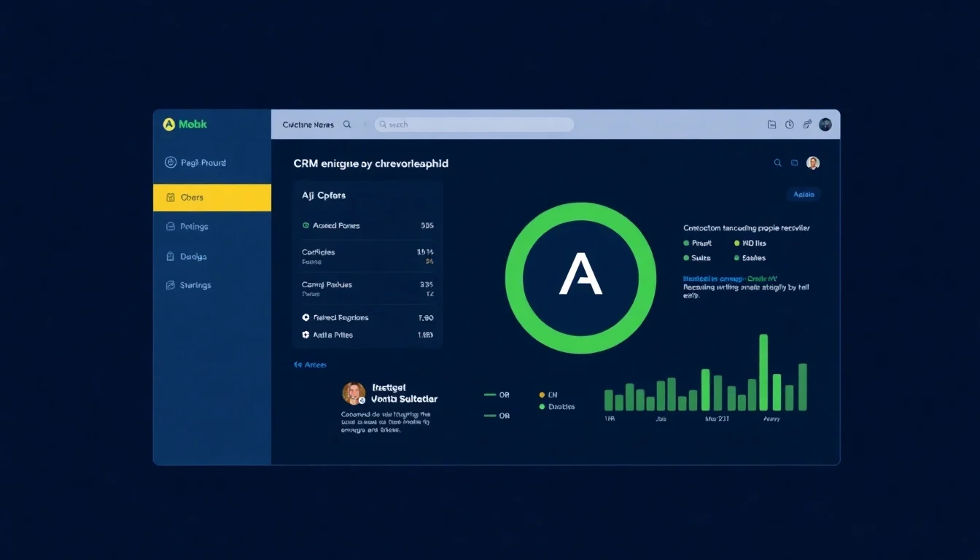This screenshot has width=980, height=560.
Task: Click the yellow-green ND lles legend dot
Action: pyautogui.click(x=736, y=244)
